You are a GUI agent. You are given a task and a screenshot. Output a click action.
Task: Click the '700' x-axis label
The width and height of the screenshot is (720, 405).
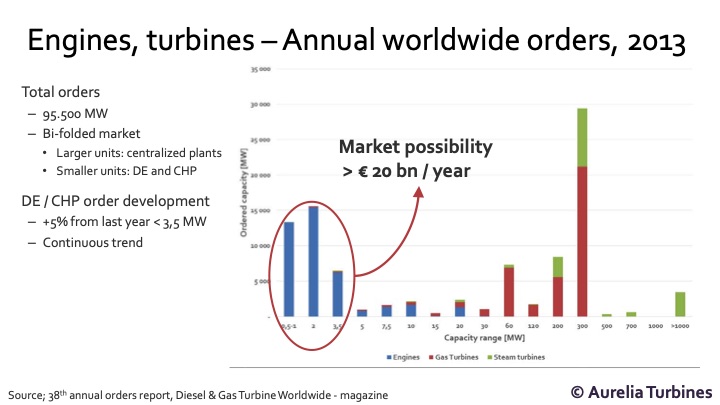(631, 326)
